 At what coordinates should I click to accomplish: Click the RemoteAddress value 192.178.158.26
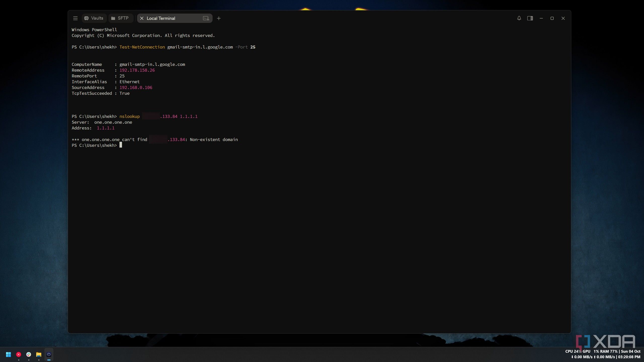point(137,70)
